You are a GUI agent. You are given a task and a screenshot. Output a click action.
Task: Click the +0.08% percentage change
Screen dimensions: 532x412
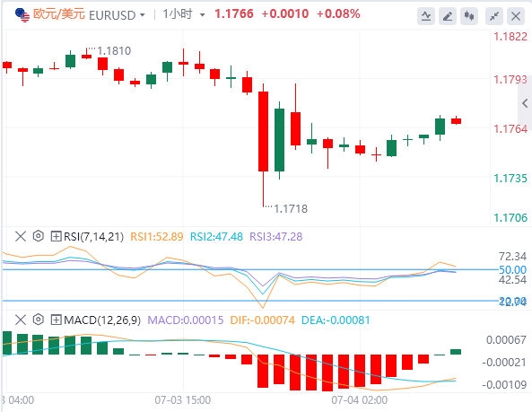click(x=338, y=14)
